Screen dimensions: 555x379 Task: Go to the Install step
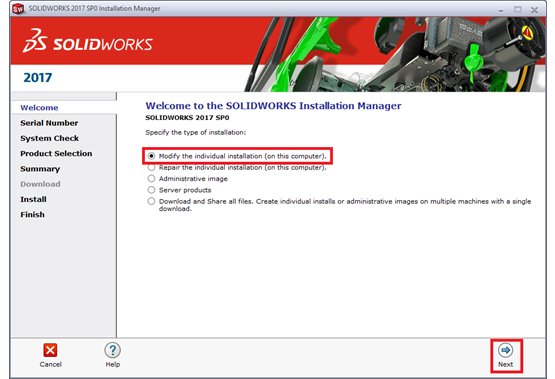[x=33, y=199]
